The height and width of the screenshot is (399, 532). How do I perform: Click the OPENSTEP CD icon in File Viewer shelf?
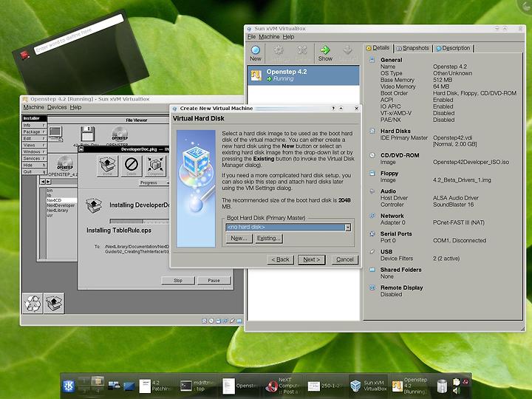tap(120, 134)
